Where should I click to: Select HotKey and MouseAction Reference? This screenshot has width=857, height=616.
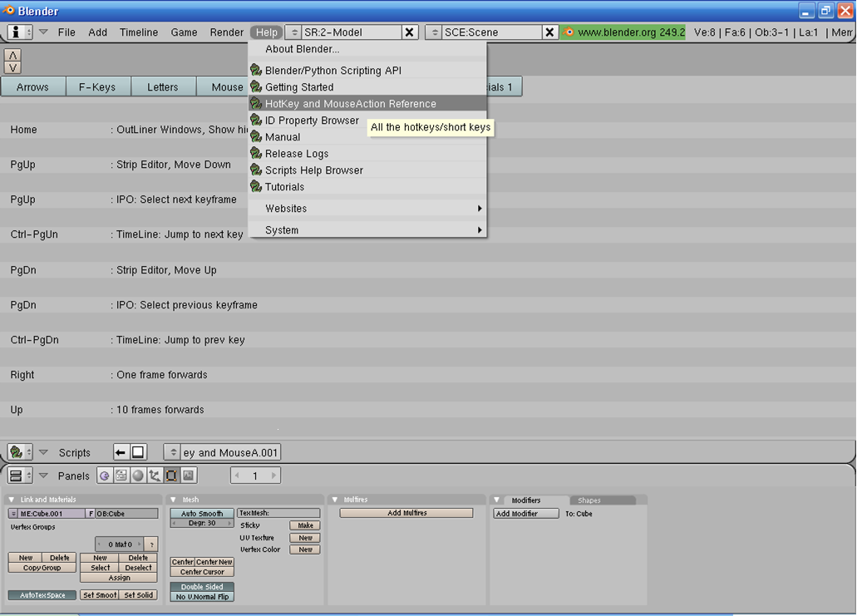point(367,103)
